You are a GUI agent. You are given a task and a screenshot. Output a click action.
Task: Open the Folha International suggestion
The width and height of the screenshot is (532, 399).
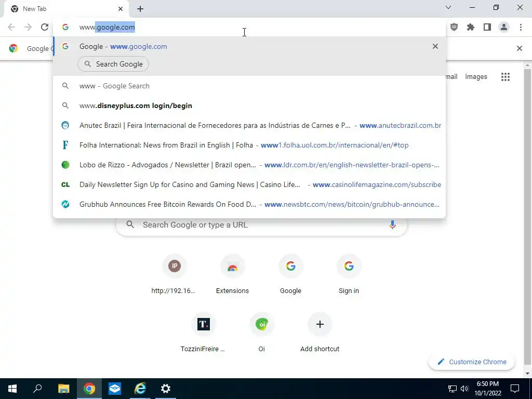pos(249,145)
